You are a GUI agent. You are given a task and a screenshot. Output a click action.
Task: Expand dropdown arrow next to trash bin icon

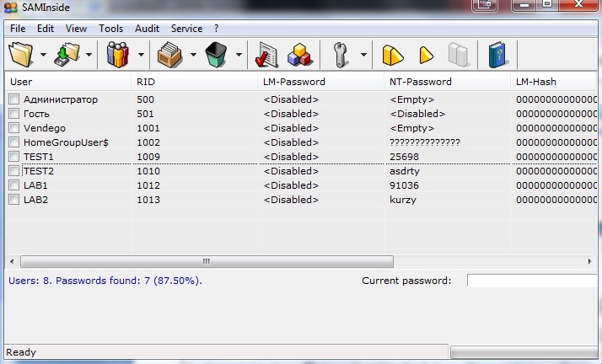coord(239,55)
